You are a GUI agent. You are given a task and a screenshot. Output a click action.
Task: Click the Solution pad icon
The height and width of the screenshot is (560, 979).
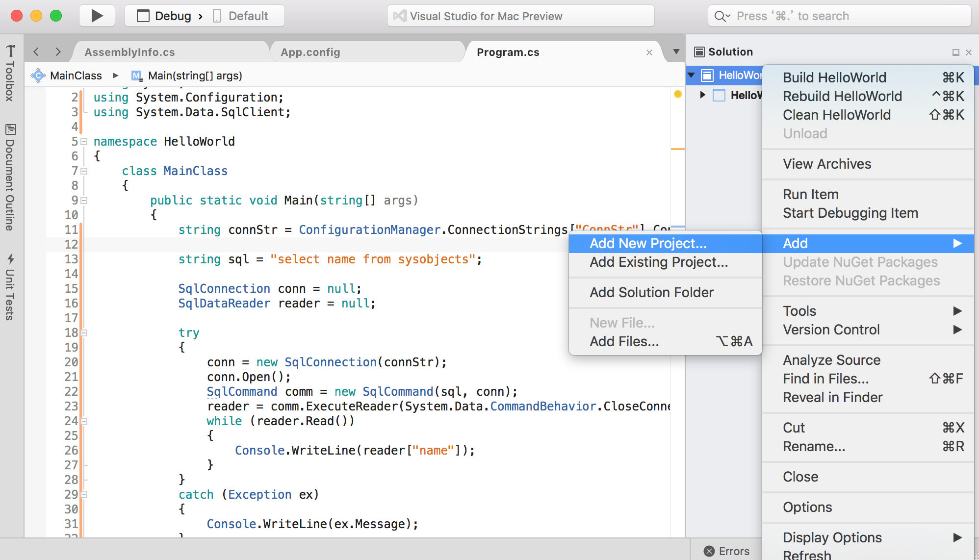(x=699, y=52)
